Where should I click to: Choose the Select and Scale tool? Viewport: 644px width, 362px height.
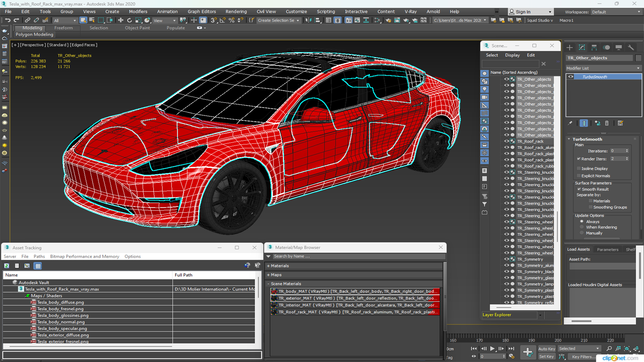pos(138,20)
